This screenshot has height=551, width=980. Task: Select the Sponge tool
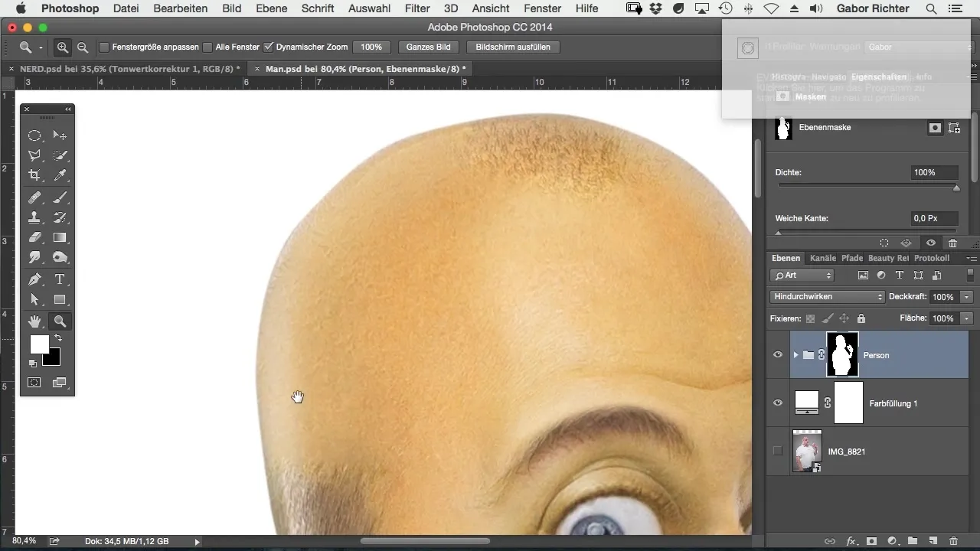pos(60,258)
